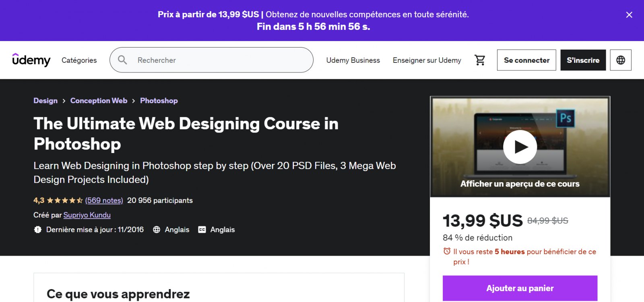Add the course with Ajouter au panier
The width and height of the screenshot is (644, 302).
click(x=520, y=288)
